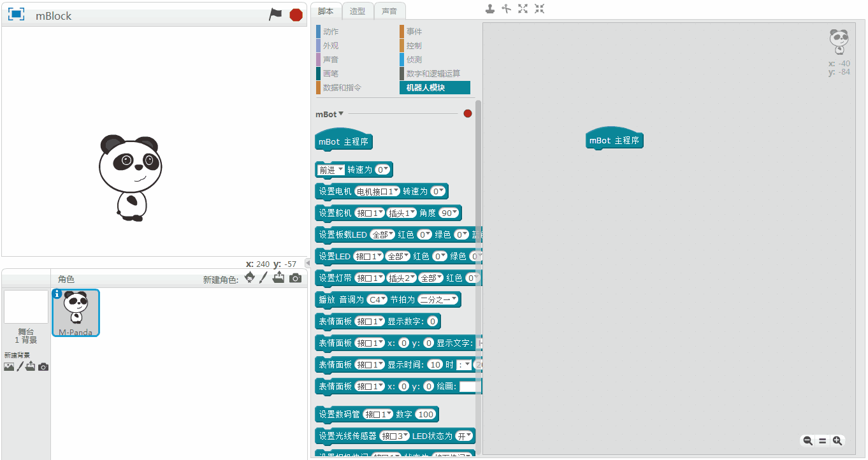The height and width of the screenshot is (460, 868).
Task: Switch to the 声音 sounds tab
Action: click(x=389, y=11)
